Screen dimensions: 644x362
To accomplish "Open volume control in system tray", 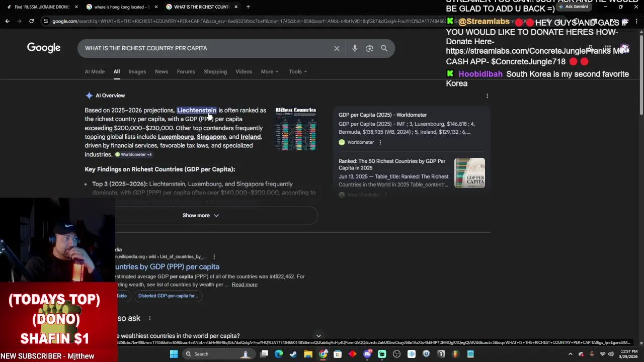I will pyautogui.click(x=612, y=354).
